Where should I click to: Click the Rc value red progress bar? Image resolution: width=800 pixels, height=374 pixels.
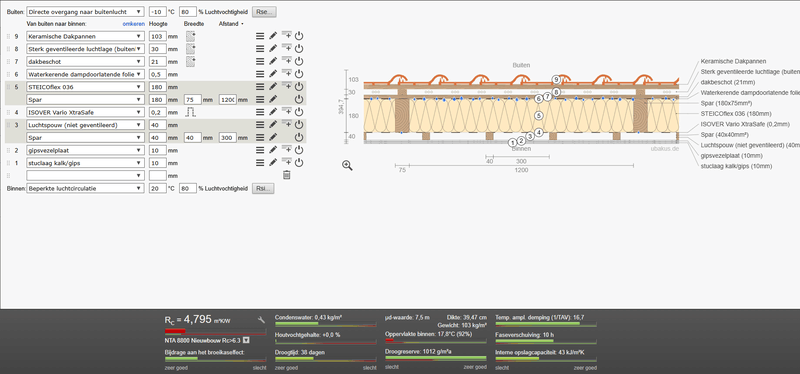215,332
